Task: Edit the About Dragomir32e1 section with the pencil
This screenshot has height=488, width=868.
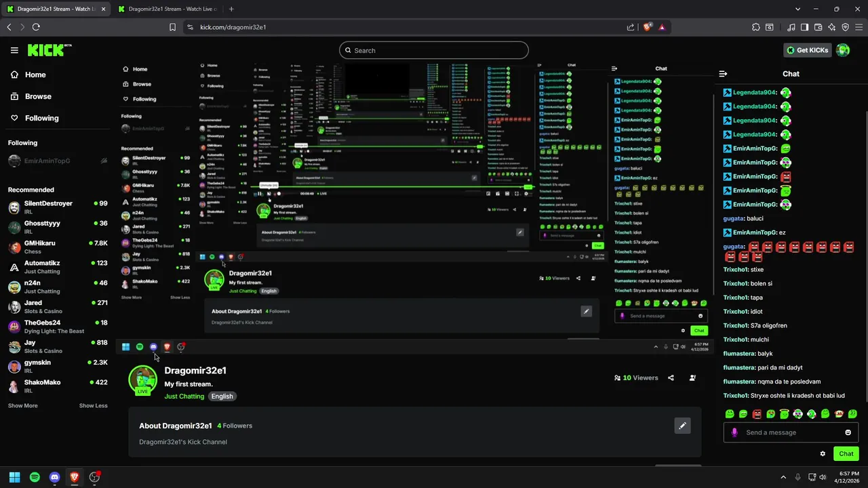Action: [x=682, y=426]
